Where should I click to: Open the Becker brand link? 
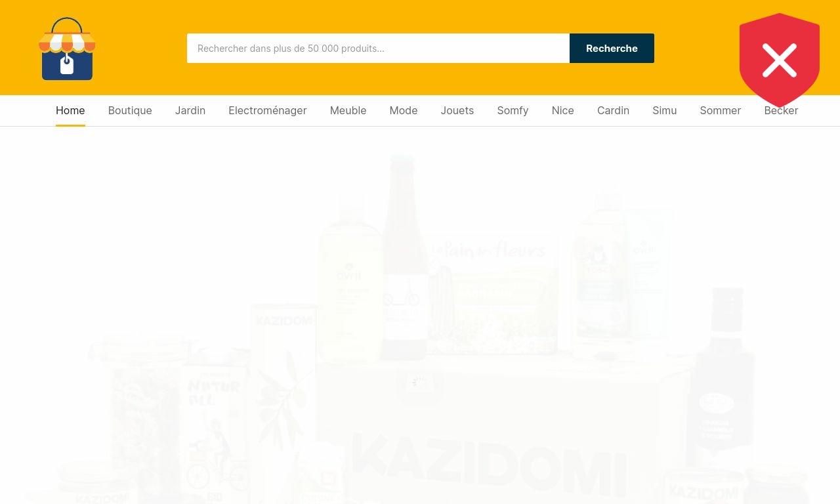point(781,111)
